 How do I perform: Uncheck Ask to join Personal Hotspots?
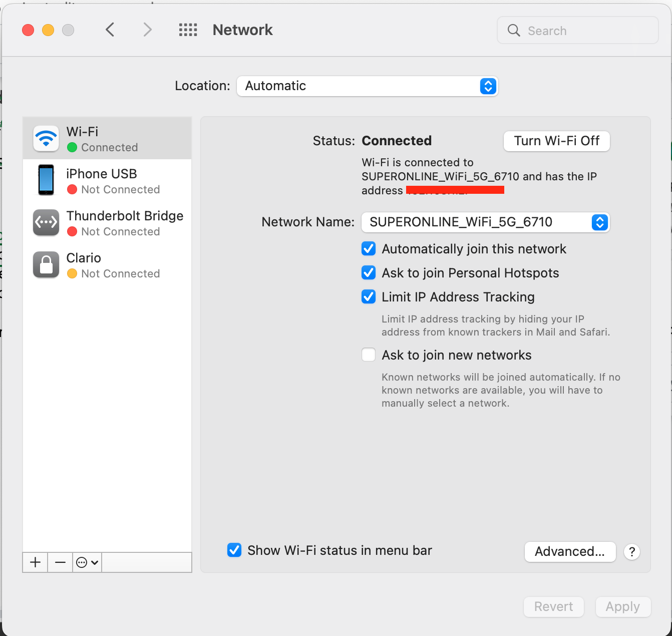(x=369, y=273)
